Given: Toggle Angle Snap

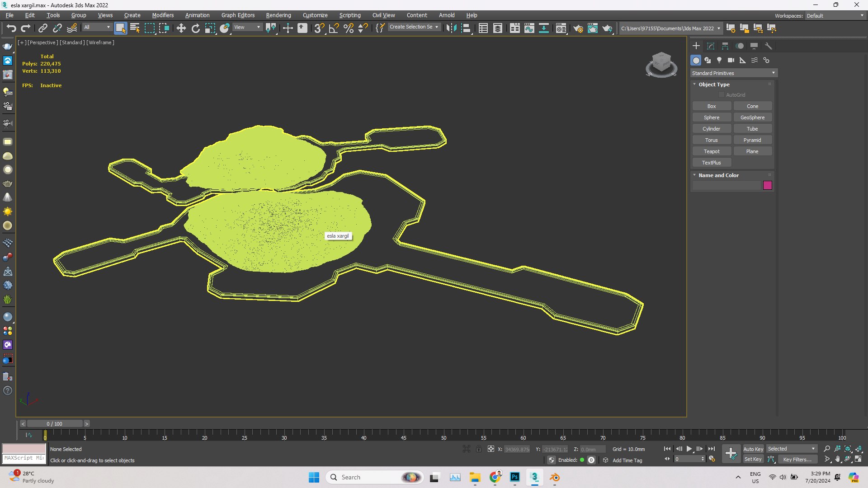Looking at the screenshot, I should [334, 28].
